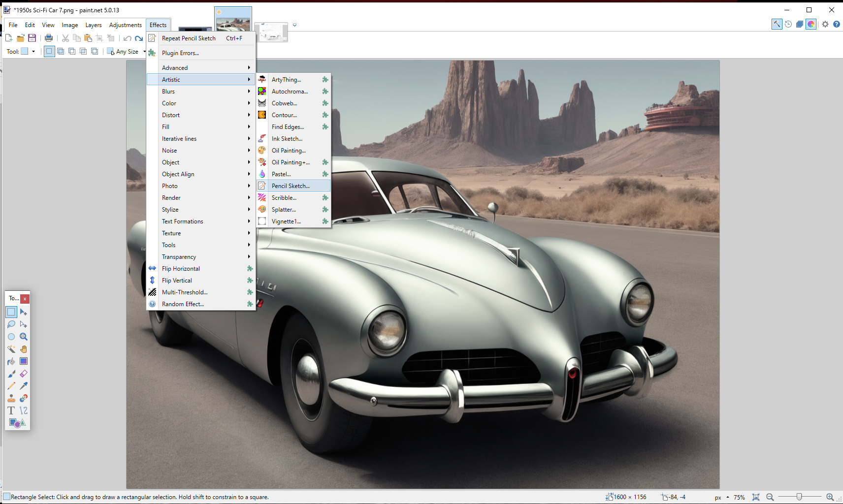The height and width of the screenshot is (504, 843).
Task: Select the Move Selected Pixels tool
Action: click(x=23, y=312)
